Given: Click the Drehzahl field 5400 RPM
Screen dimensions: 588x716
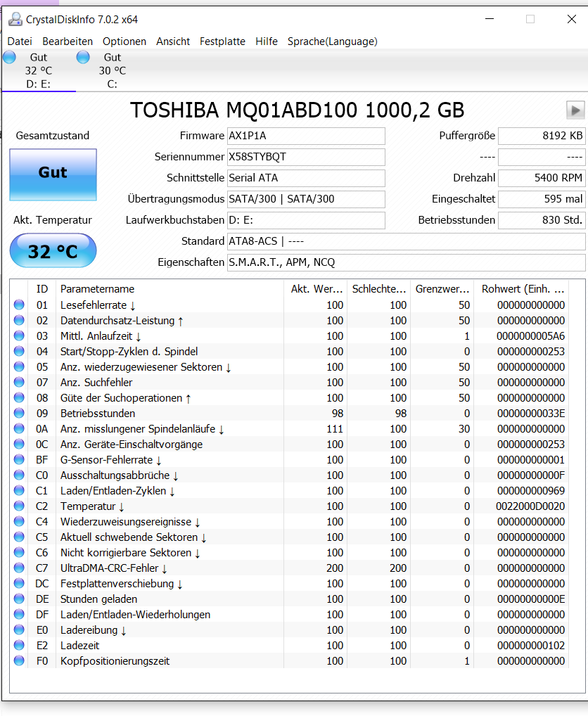Looking at the screenshot, I should pos(542,178).
